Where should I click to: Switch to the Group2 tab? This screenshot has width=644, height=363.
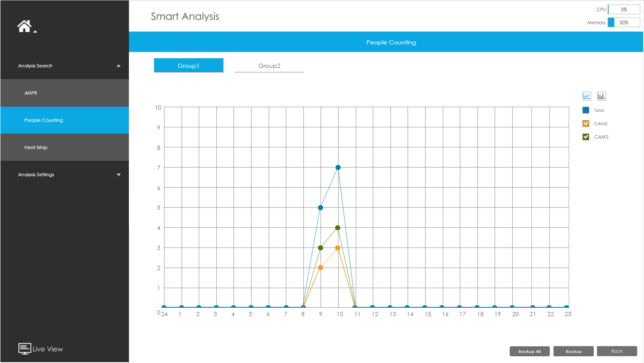269,65
